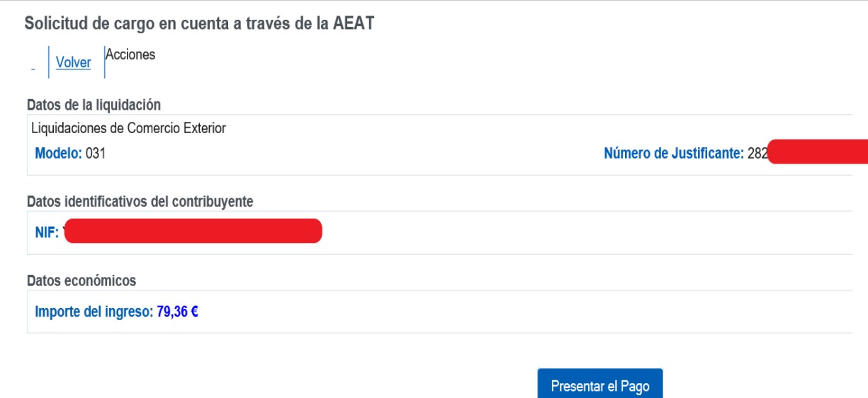
Task: Click the small dash link before Volver
Action: tap(33, 67)
